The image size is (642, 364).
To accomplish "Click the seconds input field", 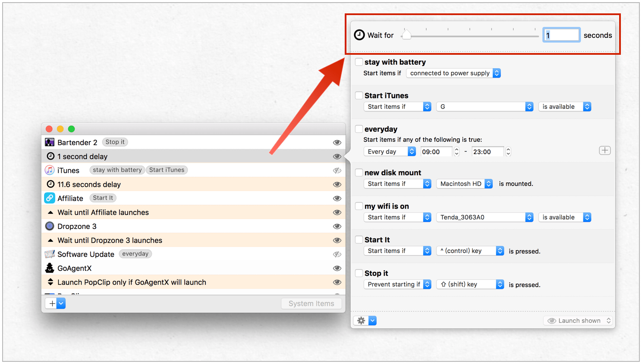I will [561, 35].
